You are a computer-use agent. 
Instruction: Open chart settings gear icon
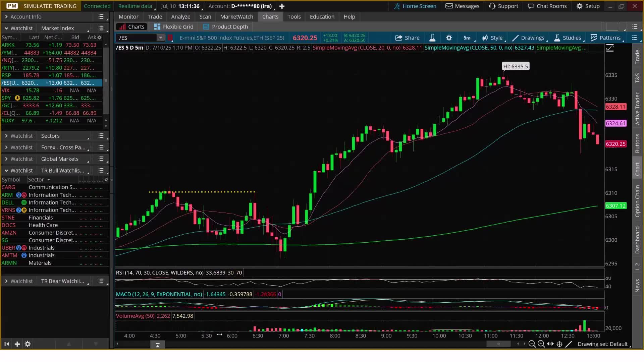[449, 38]
